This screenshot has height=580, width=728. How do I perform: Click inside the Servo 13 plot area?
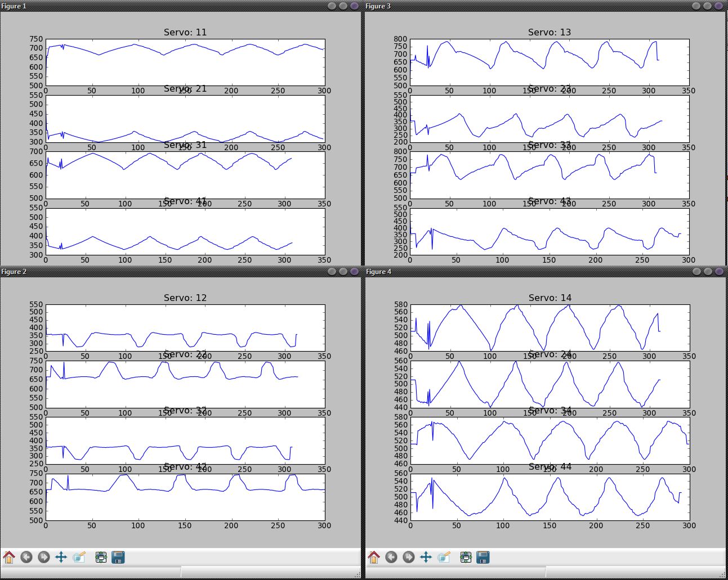click(550, 62)
